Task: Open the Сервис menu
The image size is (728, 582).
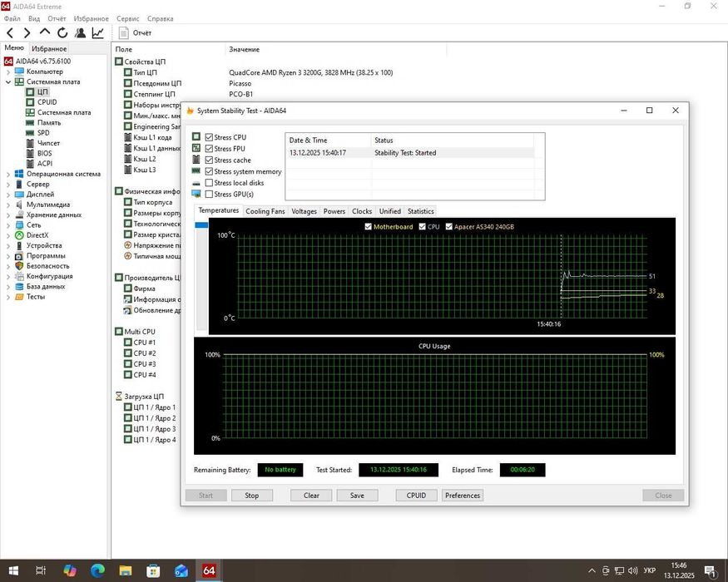Action: tap(128, 18)
